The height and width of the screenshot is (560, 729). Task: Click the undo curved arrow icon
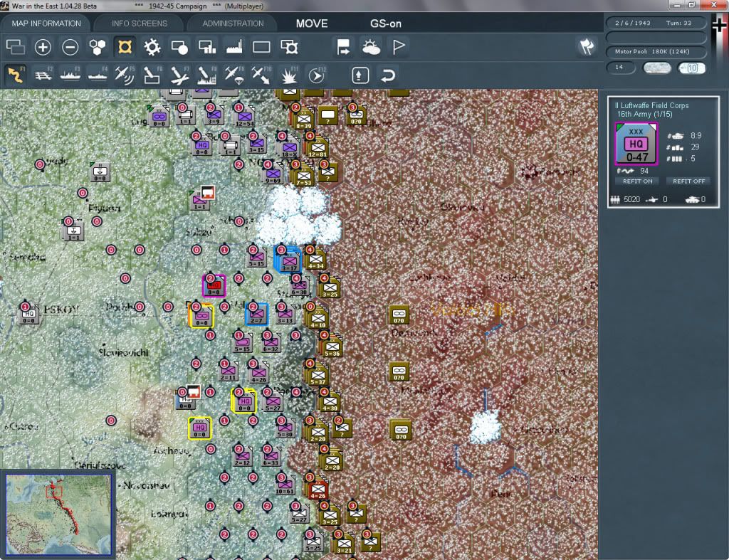[388, 75]
